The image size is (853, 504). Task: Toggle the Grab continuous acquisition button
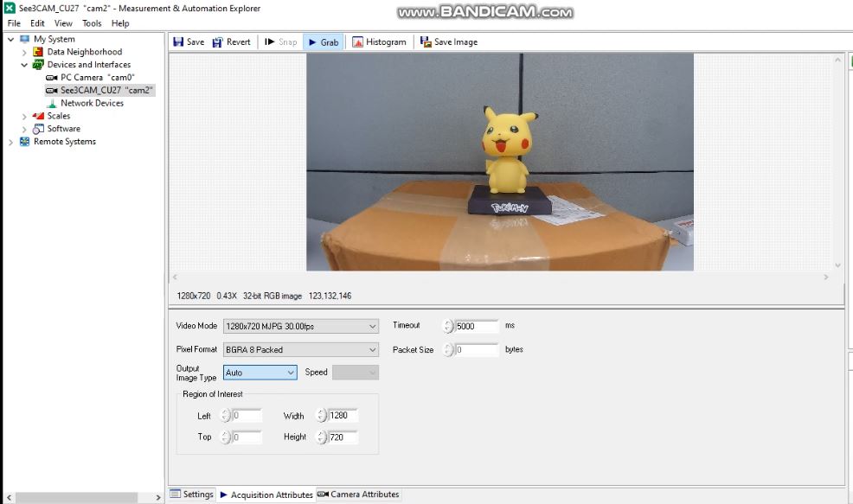[x=324, y=41]
